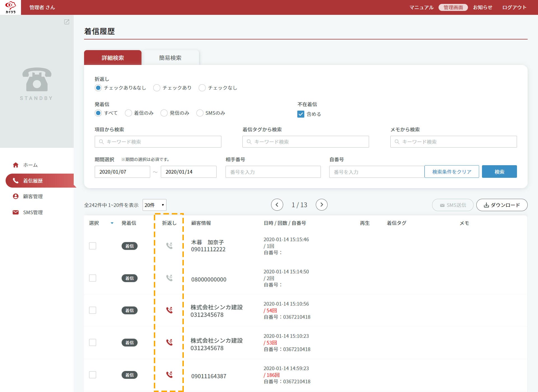Uncheck the 不在着信 含める checkbox
Screen dimensions: 538x392
coord(301,114)
